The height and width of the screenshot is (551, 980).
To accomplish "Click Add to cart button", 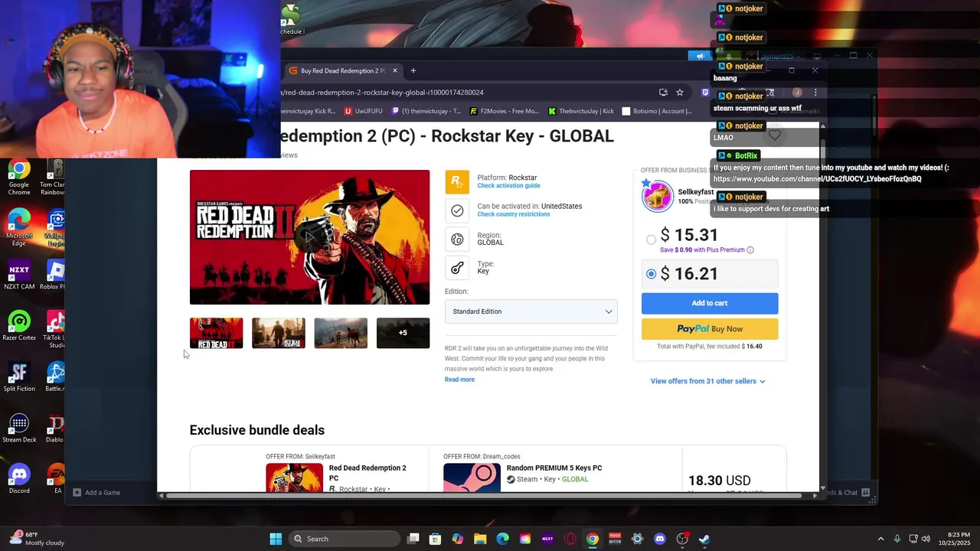I will pos(710,303).
